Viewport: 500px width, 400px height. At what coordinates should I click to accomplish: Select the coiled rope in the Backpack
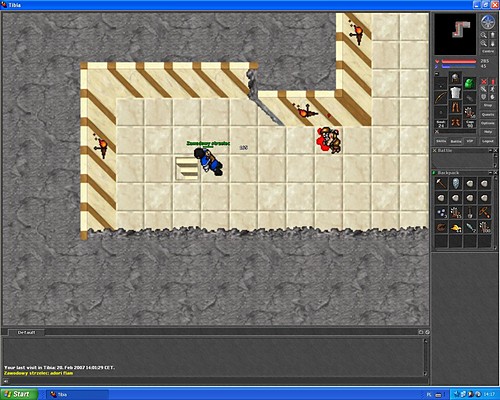point(441,227)
